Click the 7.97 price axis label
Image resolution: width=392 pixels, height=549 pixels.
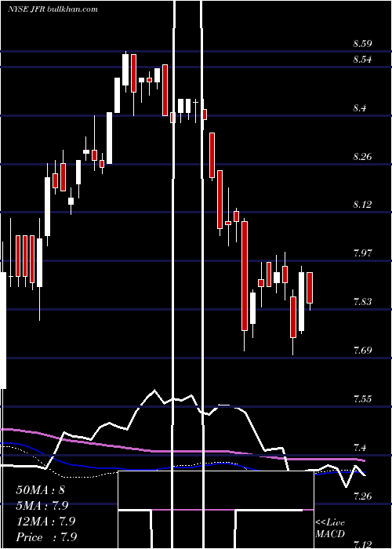tap(362, 253)
